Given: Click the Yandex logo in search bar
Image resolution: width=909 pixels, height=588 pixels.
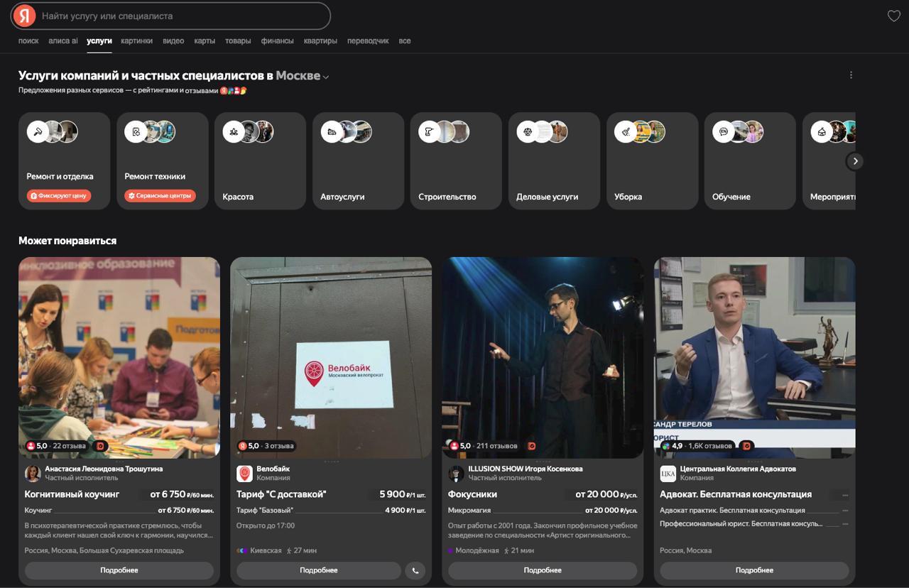Looking at the screenshot, I should click(26, 16).
